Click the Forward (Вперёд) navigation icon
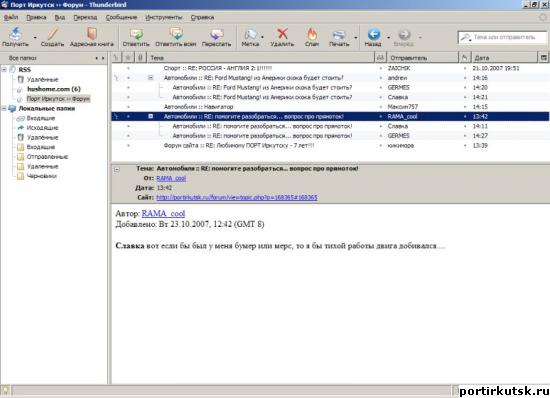 click(x=404, y=34)
